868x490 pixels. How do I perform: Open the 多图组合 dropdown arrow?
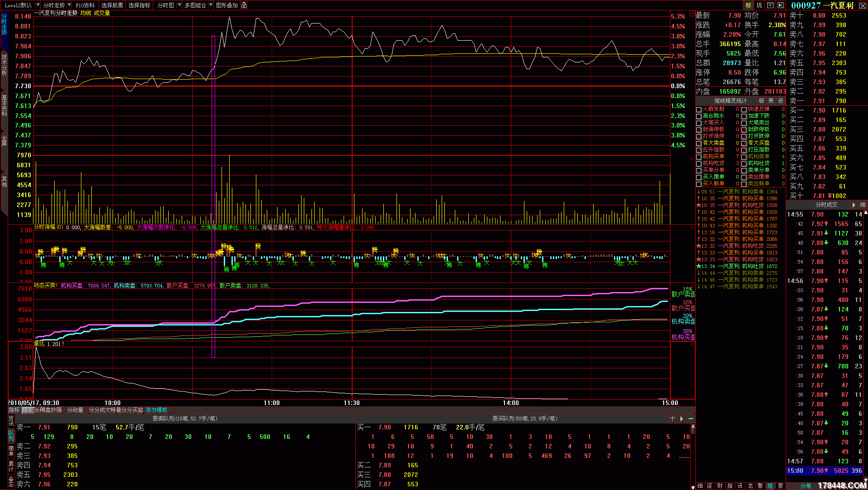pos(211,5)
